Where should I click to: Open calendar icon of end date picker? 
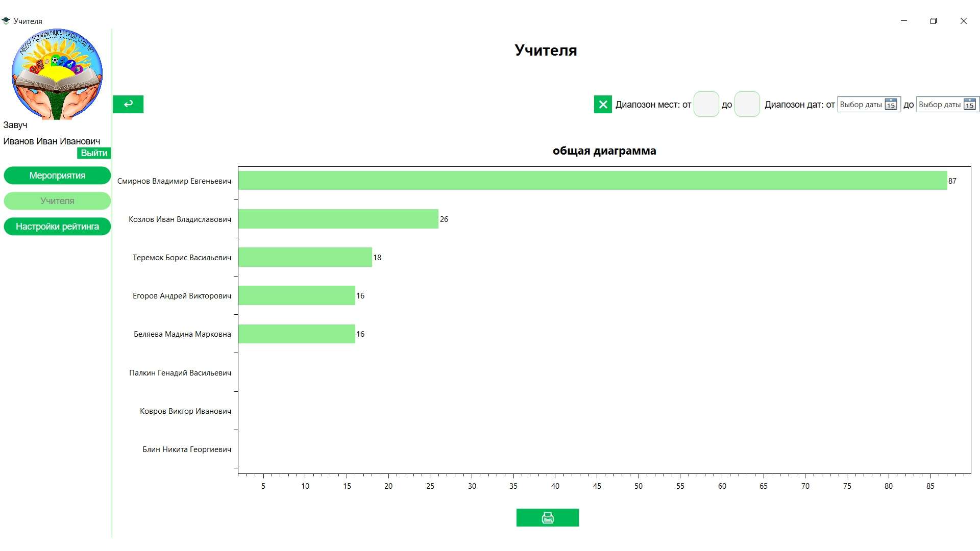point(970,104)
